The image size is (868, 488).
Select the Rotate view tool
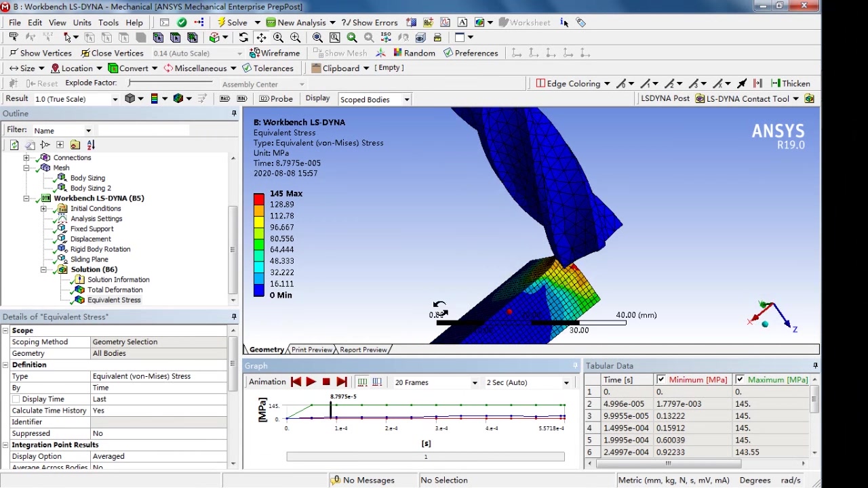[243, 38]
